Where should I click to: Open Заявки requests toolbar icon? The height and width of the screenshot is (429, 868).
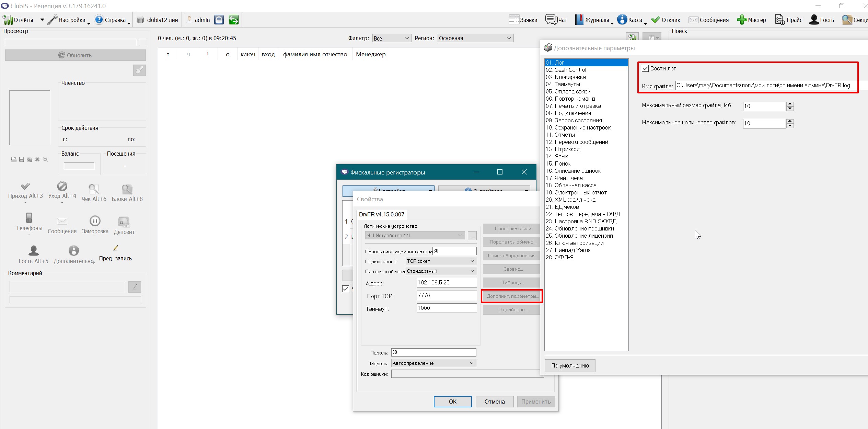514,20
